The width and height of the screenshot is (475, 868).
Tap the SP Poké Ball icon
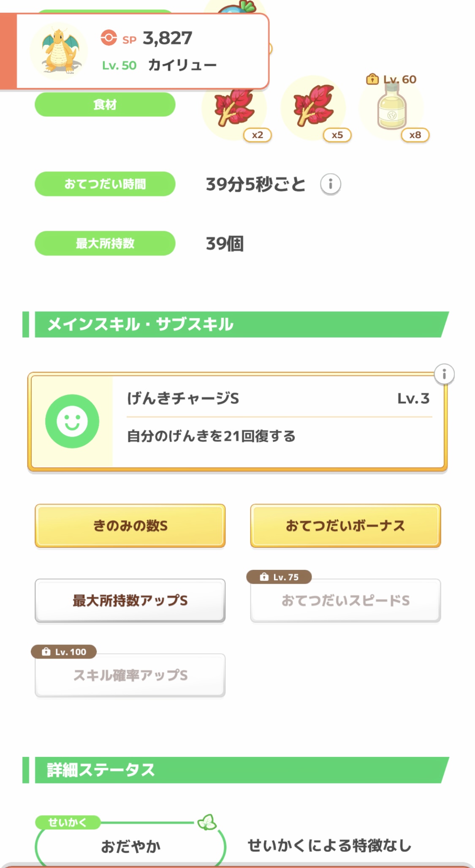pos(109,38)
